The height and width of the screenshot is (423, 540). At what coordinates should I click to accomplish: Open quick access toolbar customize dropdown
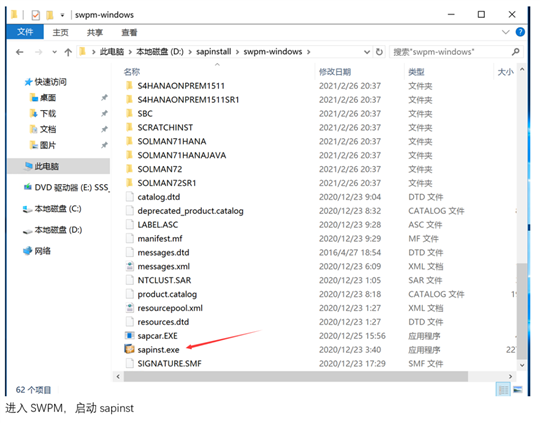(x=62, y=15)
